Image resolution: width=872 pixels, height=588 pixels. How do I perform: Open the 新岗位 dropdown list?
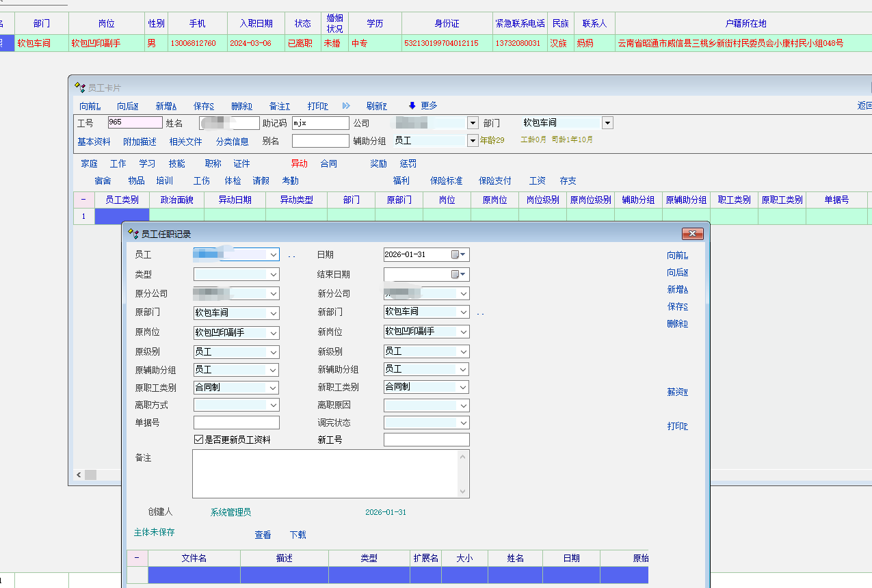tap(464, 332)
